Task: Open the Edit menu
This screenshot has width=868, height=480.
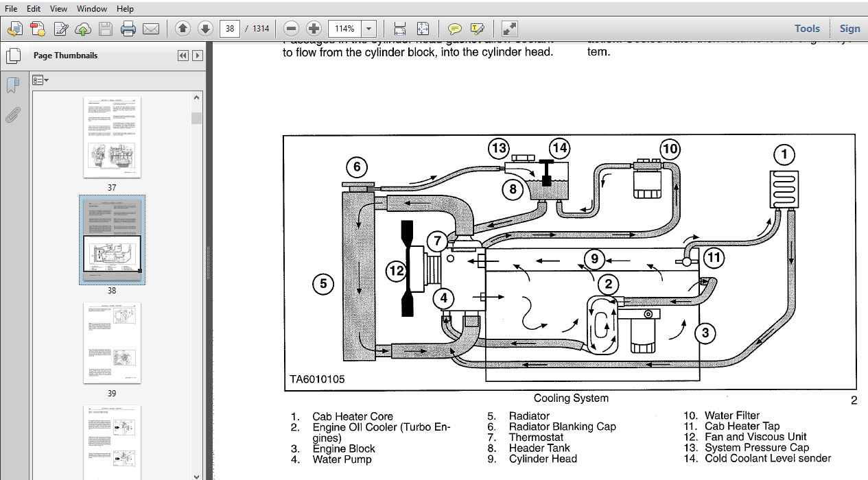Action: pos(33,9)
